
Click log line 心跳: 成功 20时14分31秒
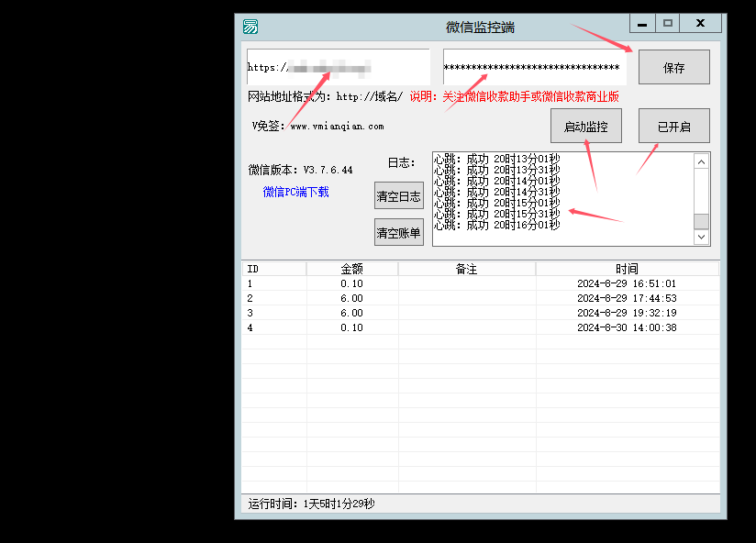point(496,192)
